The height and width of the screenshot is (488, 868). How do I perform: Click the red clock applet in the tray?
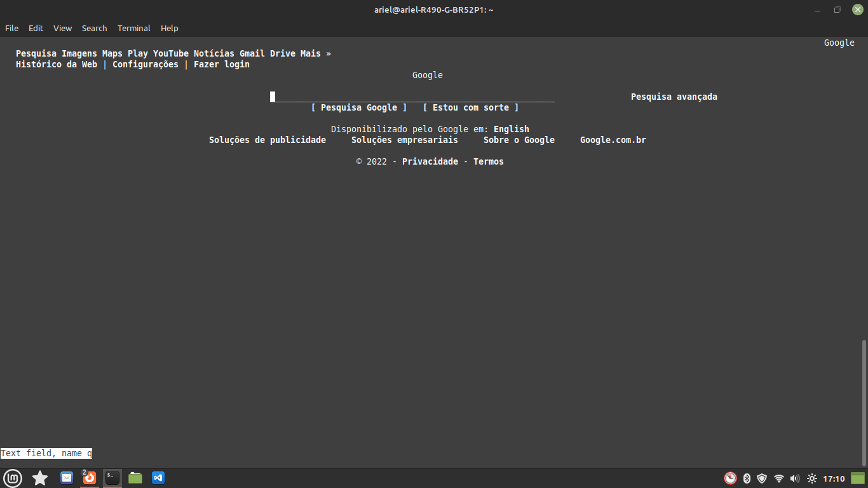(730, 478)
